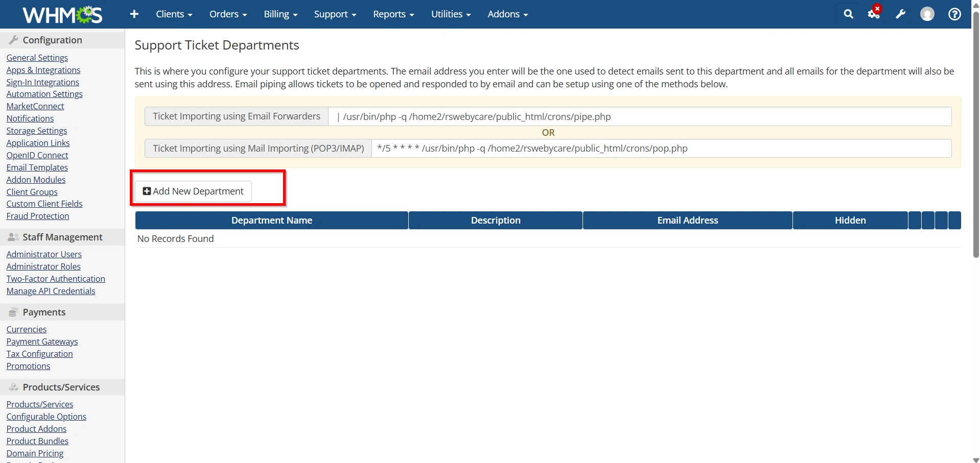
Task: Open MarketConnect link
Action: pos(35,106)
